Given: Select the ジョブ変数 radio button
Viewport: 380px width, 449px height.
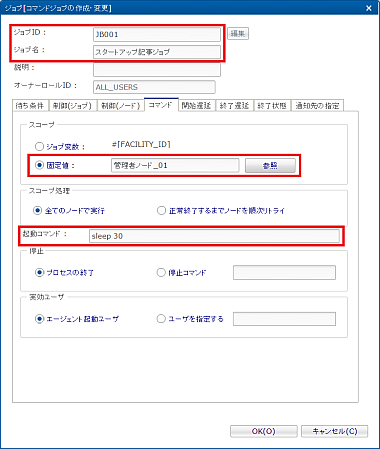Looking at the screenshot, I should click(39, 146).
